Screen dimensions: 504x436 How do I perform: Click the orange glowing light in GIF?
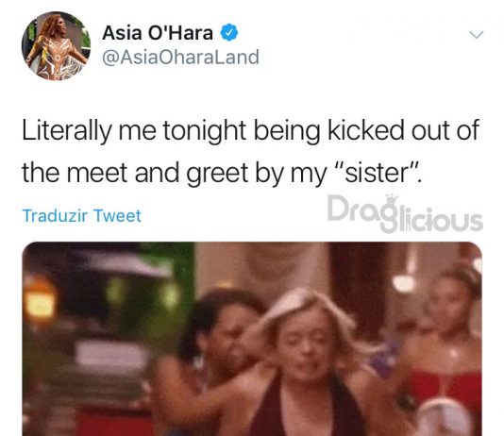pos(40,301)
